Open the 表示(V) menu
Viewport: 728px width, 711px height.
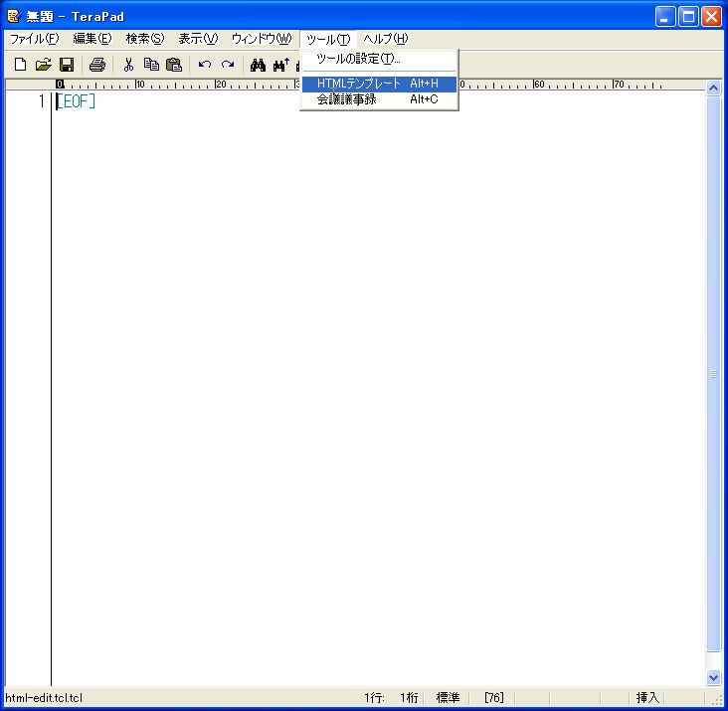198,39
